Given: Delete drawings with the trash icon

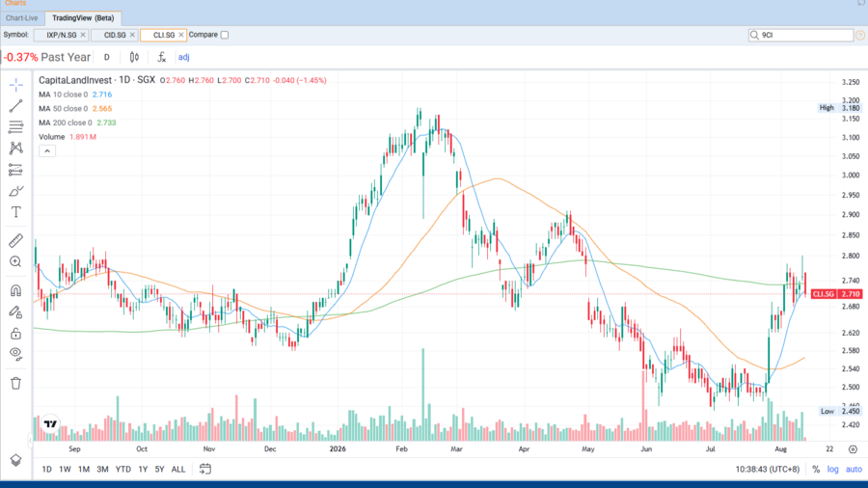Looking at the screenshot, I should point(16,383).
